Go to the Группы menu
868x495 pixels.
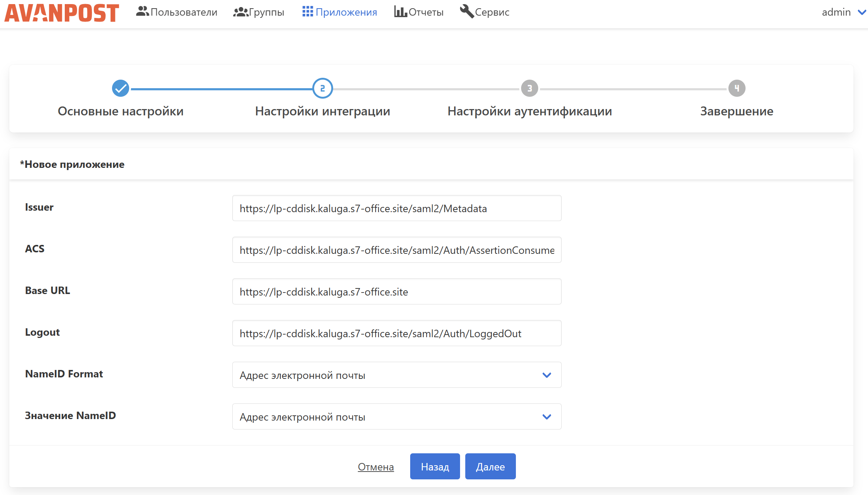(259, 12)
